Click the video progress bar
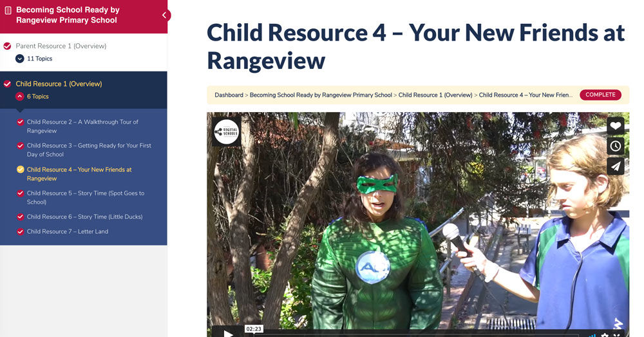The width and height of the screenshot is (644, 337). tap(415, 335)
